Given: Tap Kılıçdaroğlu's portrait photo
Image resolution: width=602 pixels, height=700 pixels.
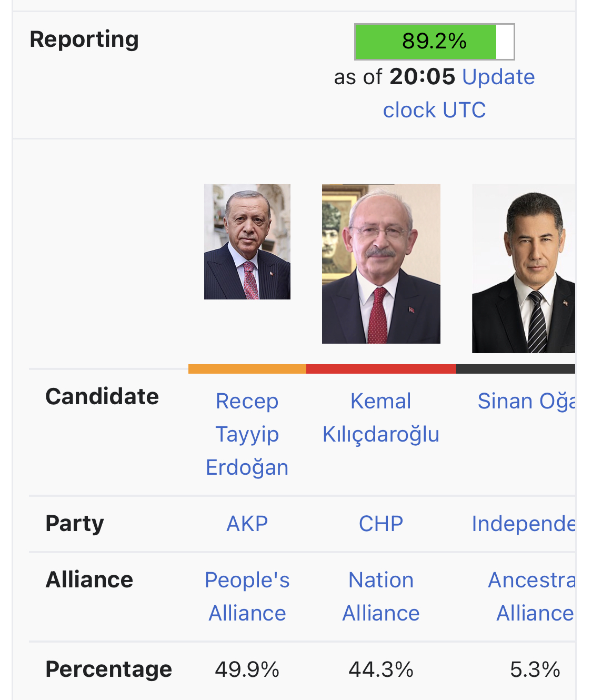Looking at the screenshot, I should pyautogui.click(x=381, y=264).
